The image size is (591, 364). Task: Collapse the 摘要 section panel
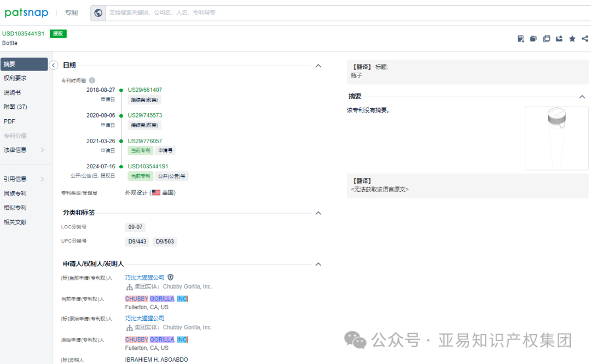click(x=582, y=96)
